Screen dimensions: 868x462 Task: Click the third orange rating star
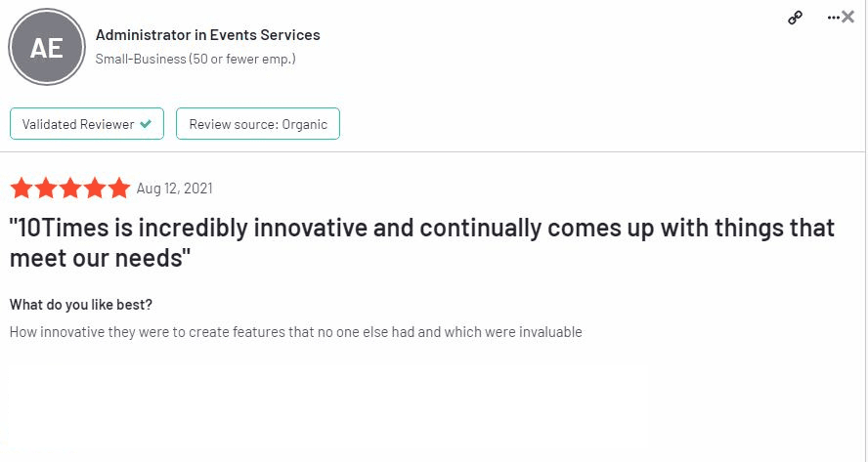(70, 189)
